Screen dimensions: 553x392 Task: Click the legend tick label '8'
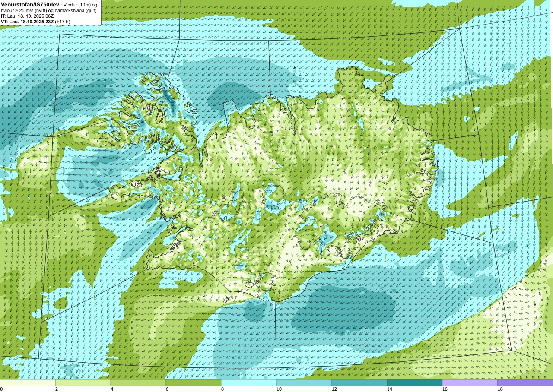222,389
